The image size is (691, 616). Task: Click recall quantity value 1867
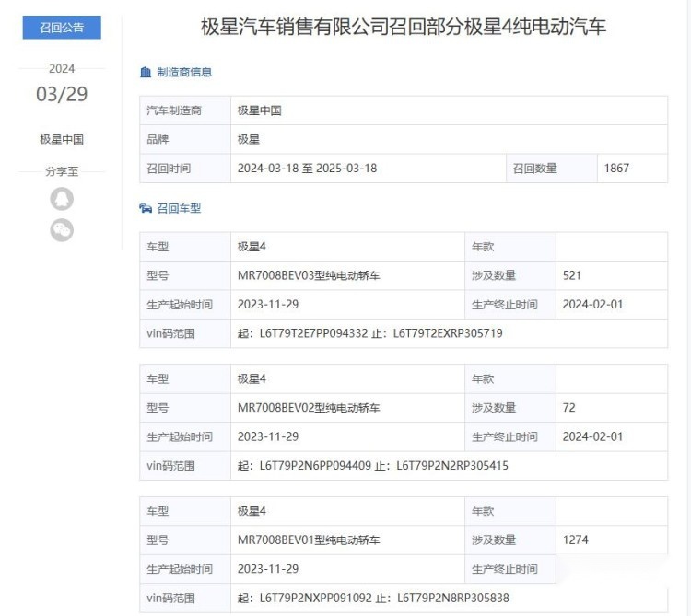click(x=616, y=169)
